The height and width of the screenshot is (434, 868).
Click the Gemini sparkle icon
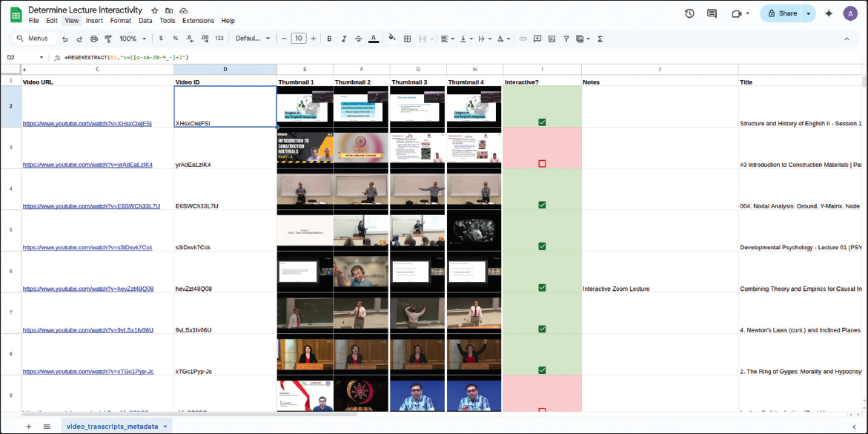[828, 13]
